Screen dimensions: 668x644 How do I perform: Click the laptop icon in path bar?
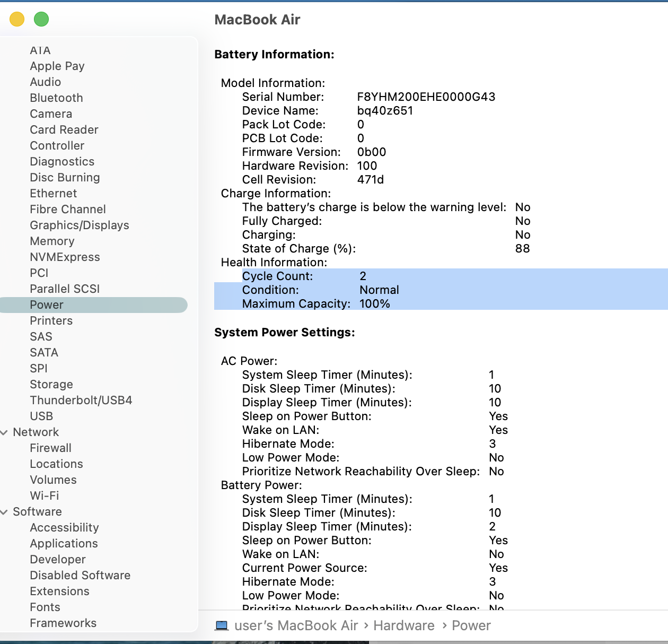[222, 626]
